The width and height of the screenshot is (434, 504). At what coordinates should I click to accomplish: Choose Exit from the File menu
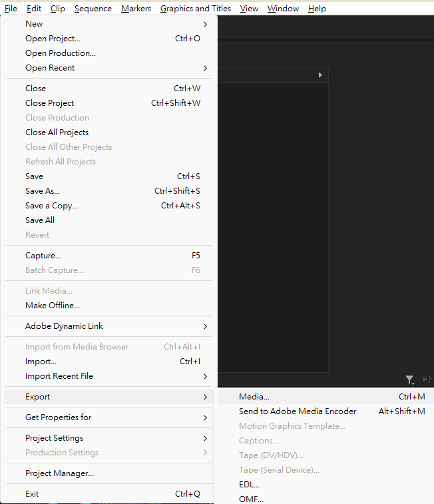(x=32, y=494)
